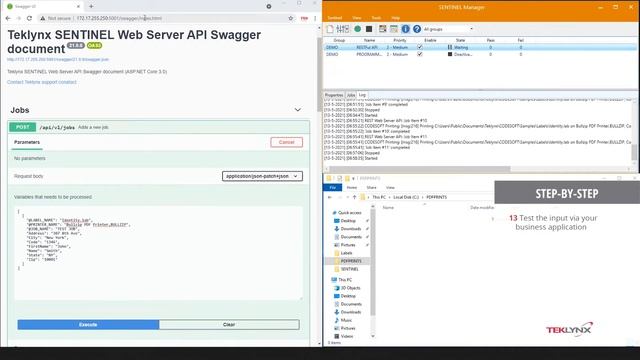Image resolution: width=640 pixels, height=360 pixels.
Task: Open the swagger.json link
Action: [58, 60]
